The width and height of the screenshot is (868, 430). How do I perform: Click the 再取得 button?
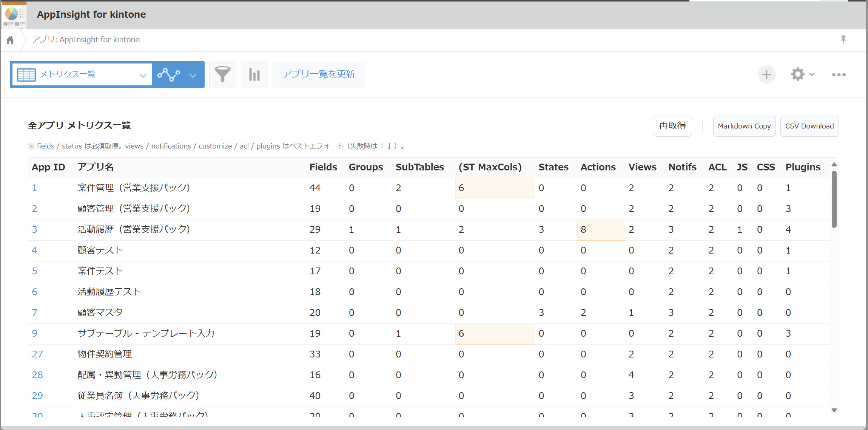coord(672,126)
